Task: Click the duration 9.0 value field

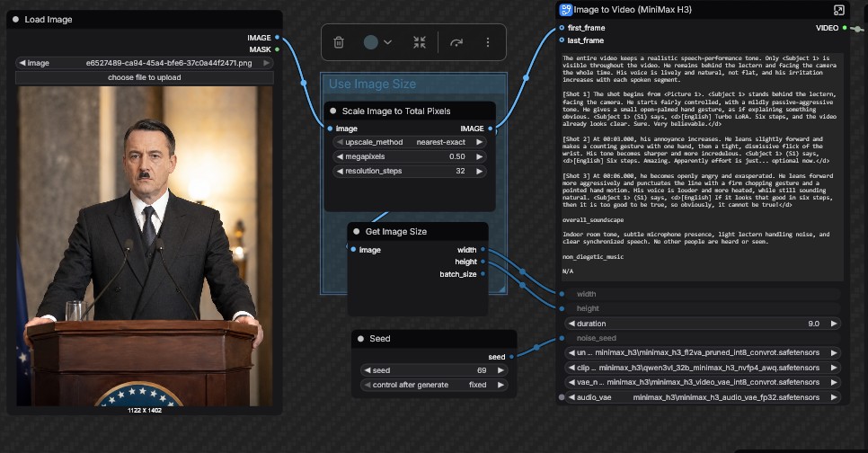Action: (x=703, y=324)
